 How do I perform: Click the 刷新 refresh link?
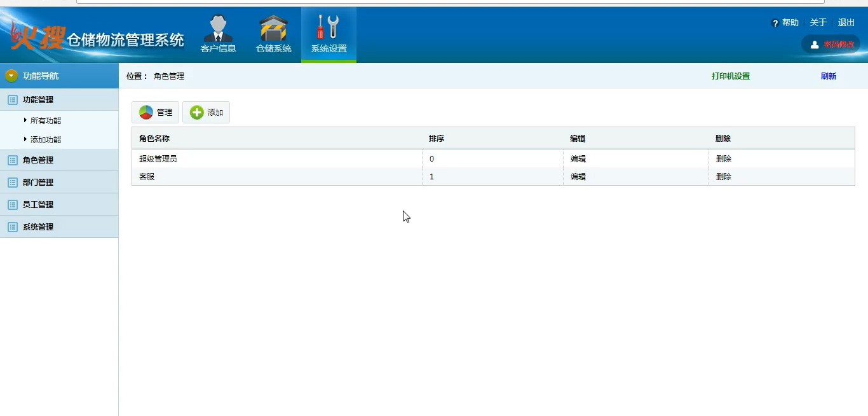[828, 76]
